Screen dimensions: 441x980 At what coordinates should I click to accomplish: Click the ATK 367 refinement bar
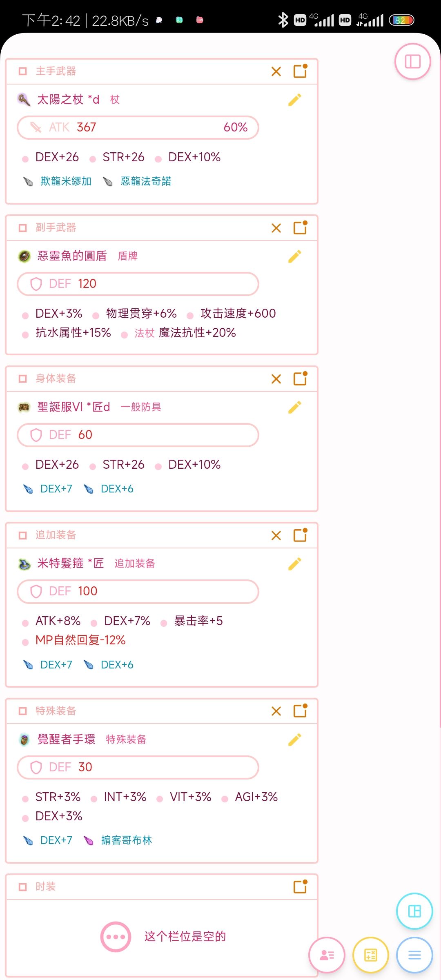click(138, 127)
